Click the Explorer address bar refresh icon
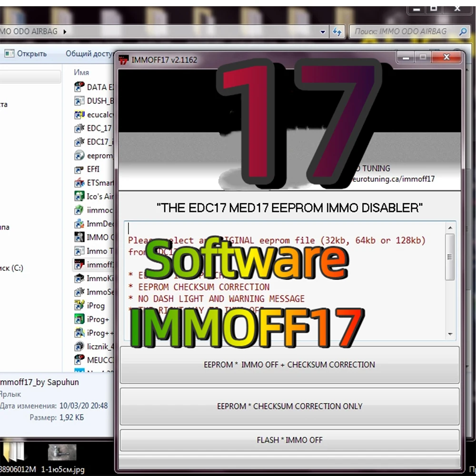The width and height of the screenshot is (476, 476). coord(337,31)
